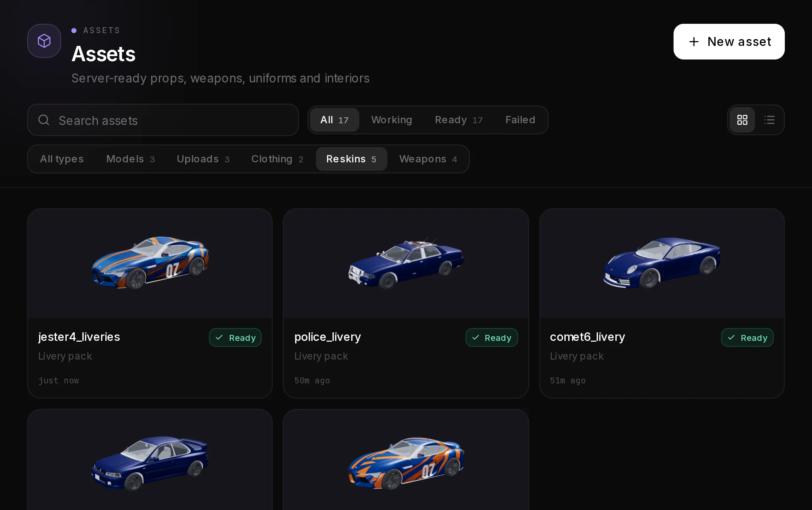Select the All 17 status filter
The image size is (812, 510).
pyautogui.click(x=334, y=120)
